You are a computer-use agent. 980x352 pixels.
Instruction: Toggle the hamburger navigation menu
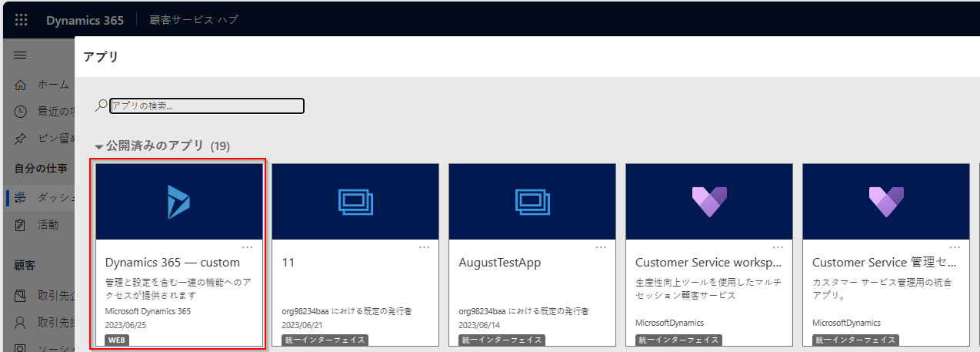[x=21, y=55]
